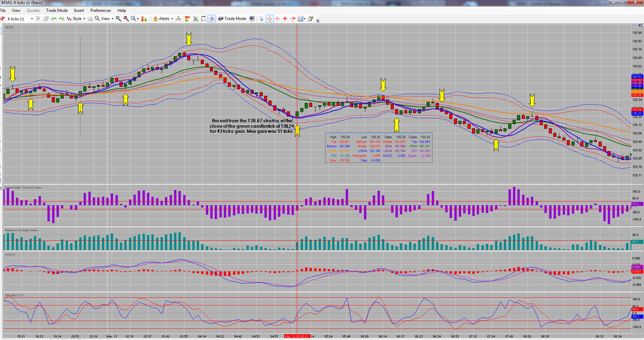
Task: Open the Help menu
Action: [122, 10]
